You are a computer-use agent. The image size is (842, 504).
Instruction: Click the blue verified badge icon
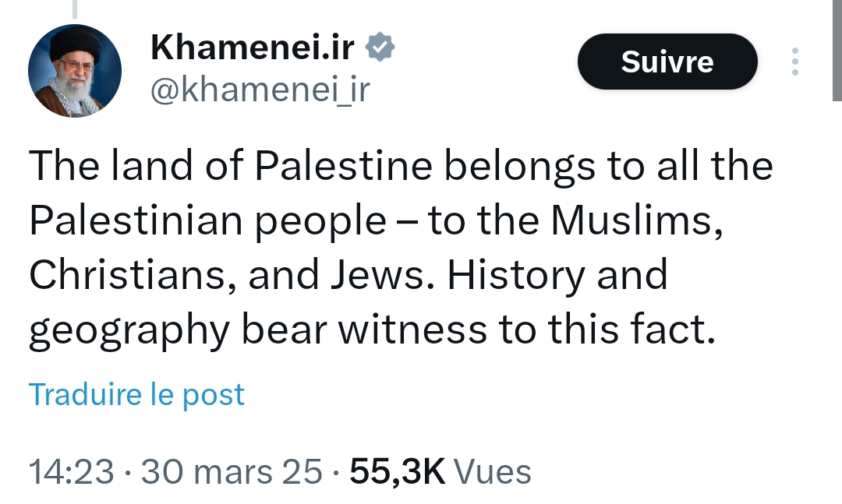(380, 47)
